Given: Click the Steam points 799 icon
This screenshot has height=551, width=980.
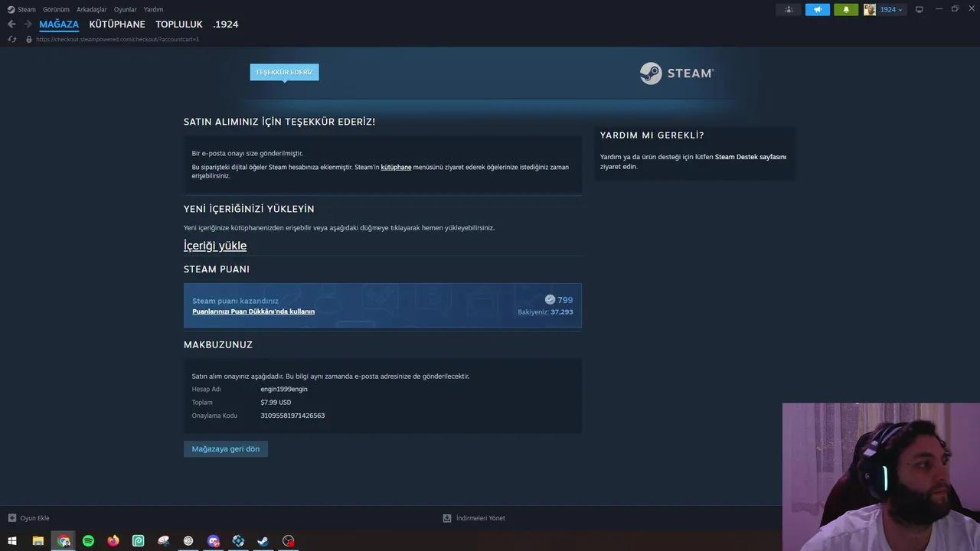Looking at the screenshot, I should coord(550,299).
